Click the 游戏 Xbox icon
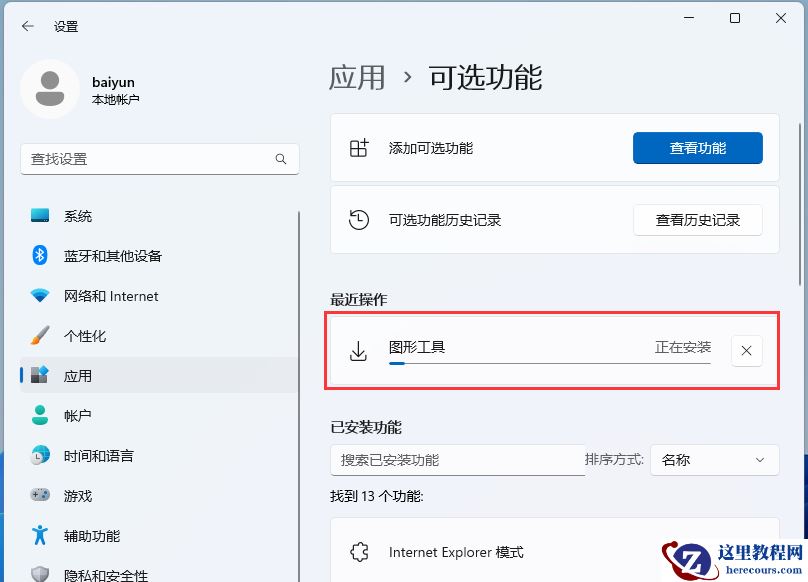The width and height of the screenshot is (808, 582). (x=40, y=496)
